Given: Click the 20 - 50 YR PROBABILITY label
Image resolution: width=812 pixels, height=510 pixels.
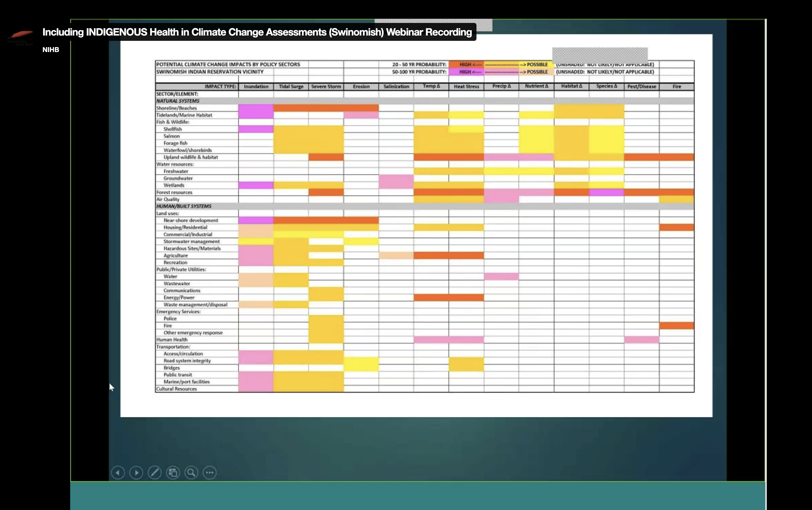Looking at the screenshot, I should pyautogui.click(x=419, y=64).
